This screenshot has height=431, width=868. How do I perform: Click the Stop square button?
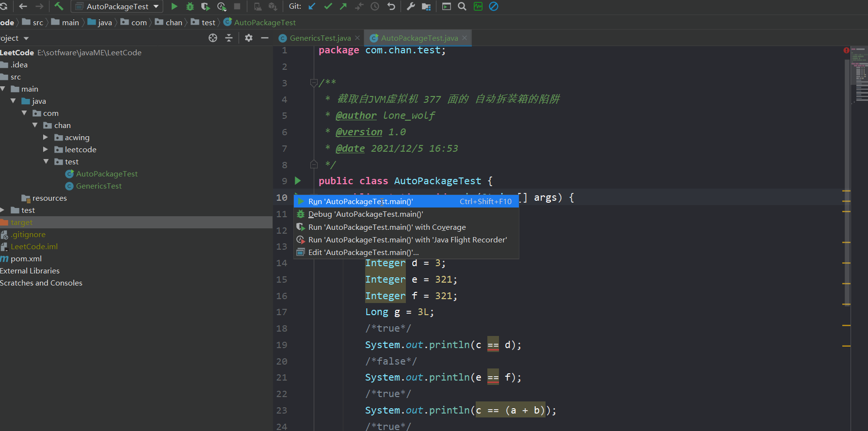[x=237, y=6]
